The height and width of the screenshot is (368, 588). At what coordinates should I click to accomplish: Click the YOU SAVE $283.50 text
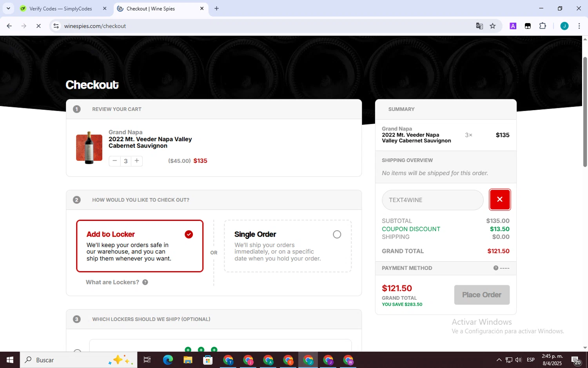click(x=402, y=304)
